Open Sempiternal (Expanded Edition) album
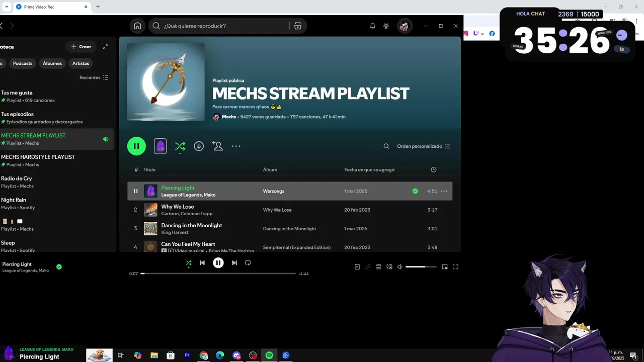 297,247
